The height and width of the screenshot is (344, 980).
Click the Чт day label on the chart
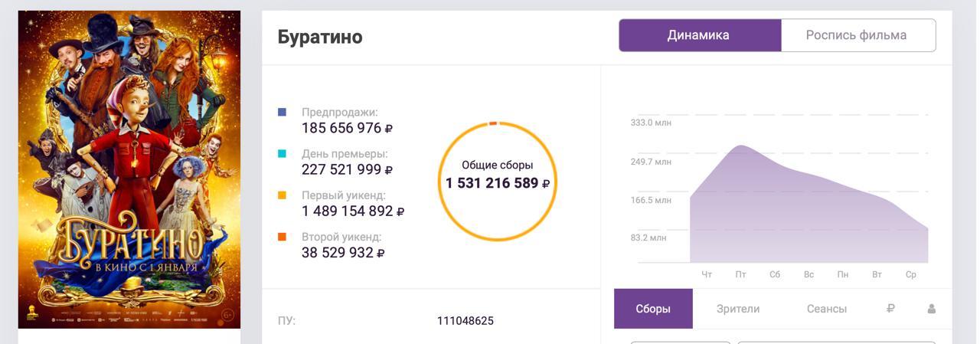point(707,274)
